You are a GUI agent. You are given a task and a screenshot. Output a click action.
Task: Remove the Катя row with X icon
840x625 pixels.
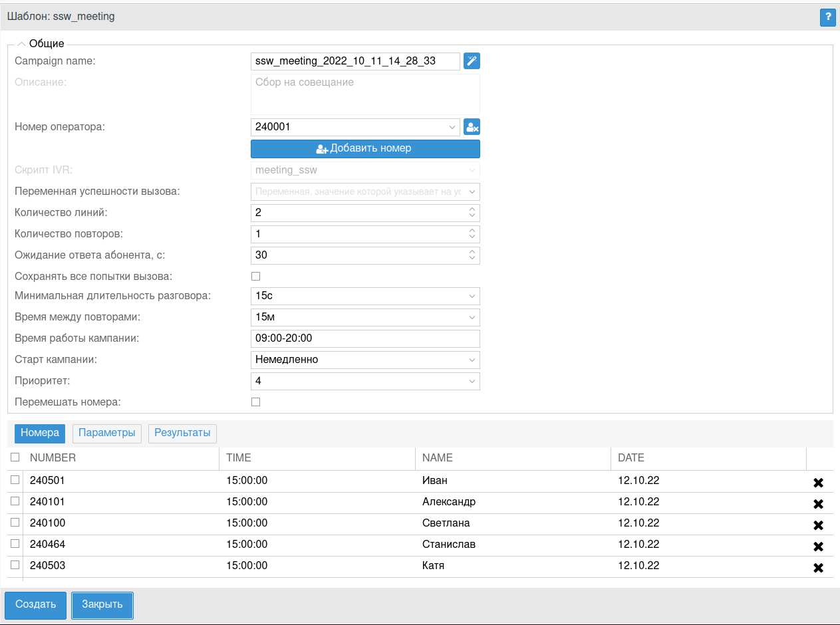(x=818, y=568)
